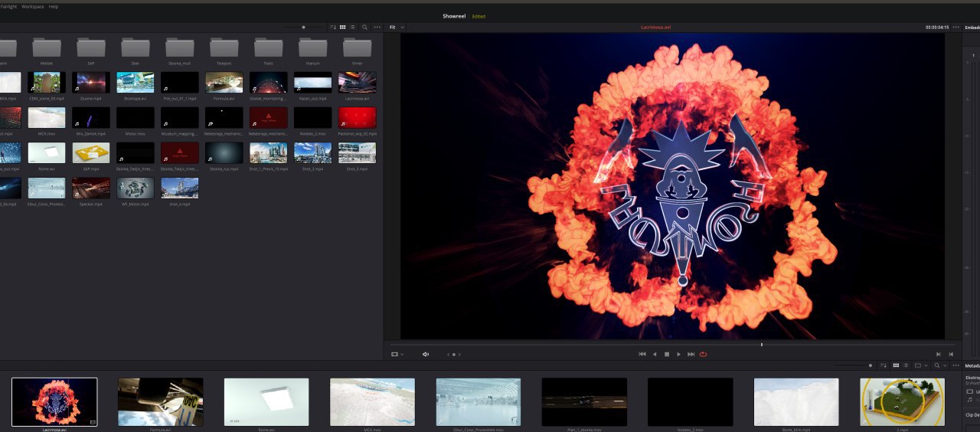Mark out point in viewer

pyautogui.click(x=951, y=354)
